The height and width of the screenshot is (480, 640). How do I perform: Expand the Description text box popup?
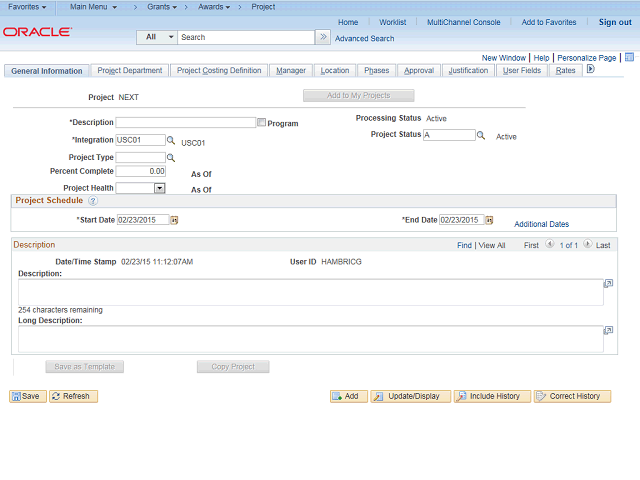click(x=608, y=283)
